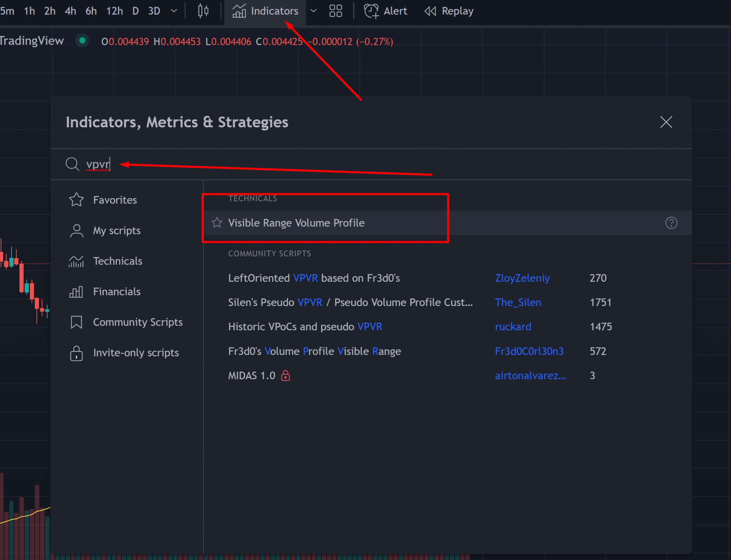Click the TradingView symbol title on chart
Screen dimensions: 731x560
[31, 41]
